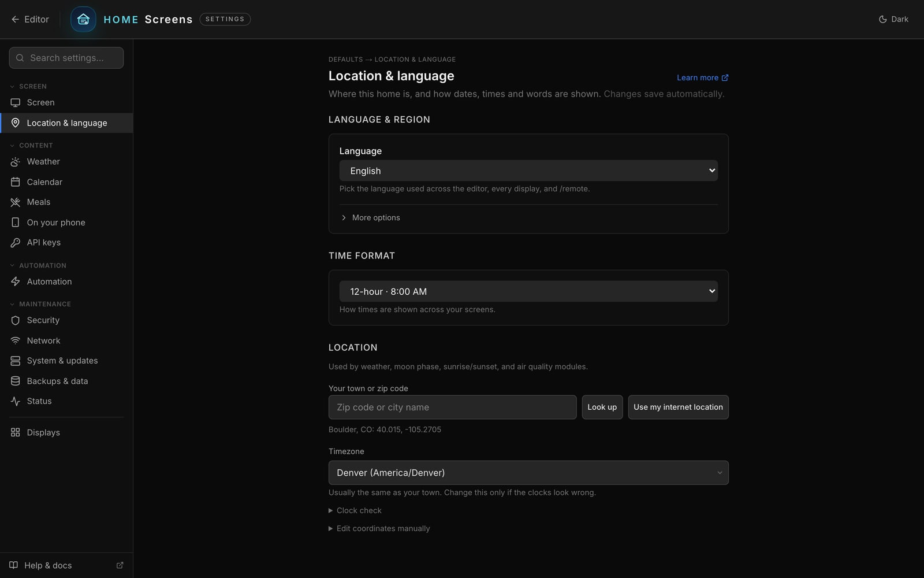
Task: Click the On your phone icon
Action: (16, 223)
